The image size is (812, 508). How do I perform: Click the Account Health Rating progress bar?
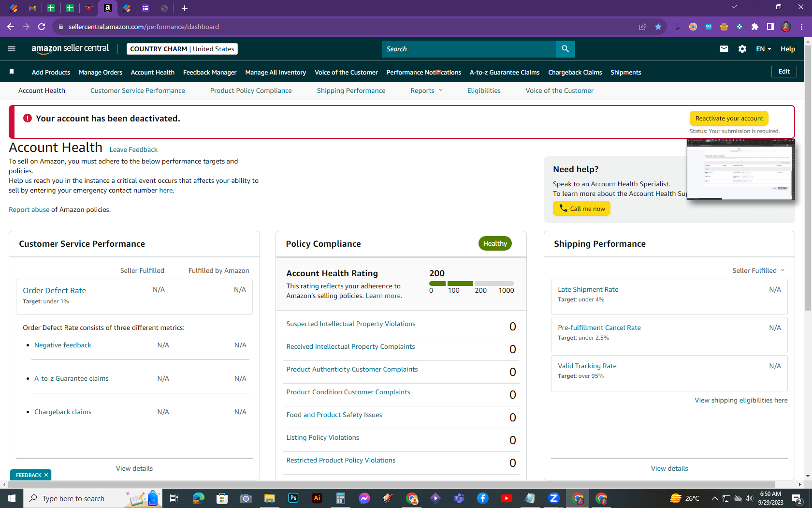click(472, 283)
